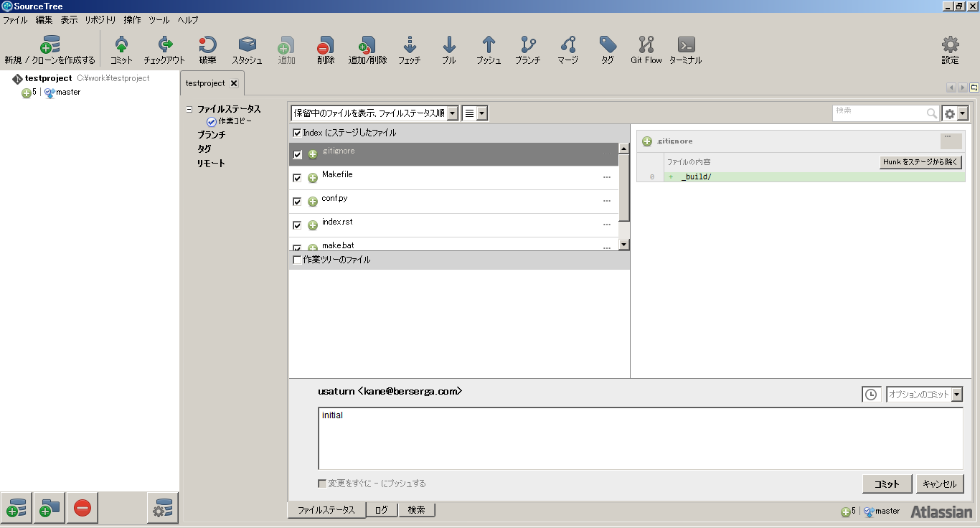Open index.rst row ellipsis menu
This screenshot has width=980, height=528.
point(607,225)
